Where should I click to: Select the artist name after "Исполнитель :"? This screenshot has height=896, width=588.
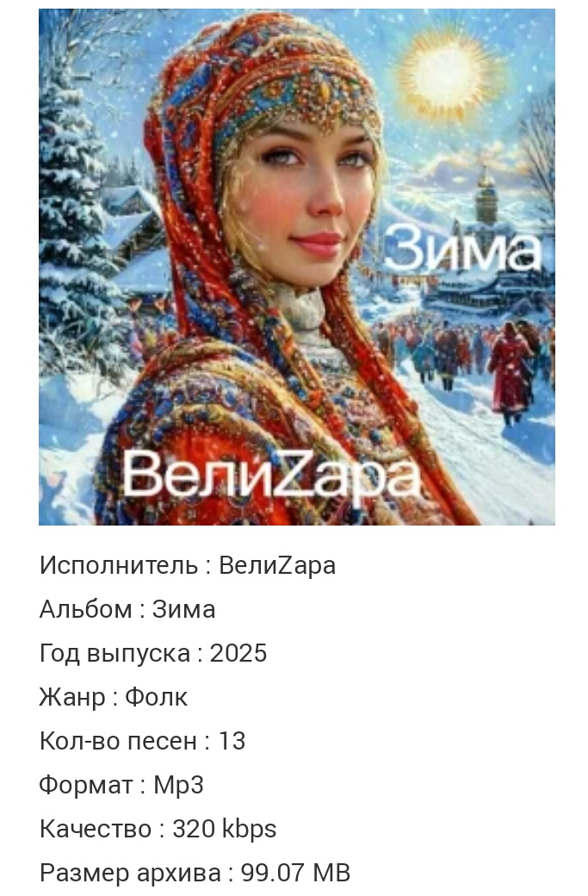(x=277, y=566)
